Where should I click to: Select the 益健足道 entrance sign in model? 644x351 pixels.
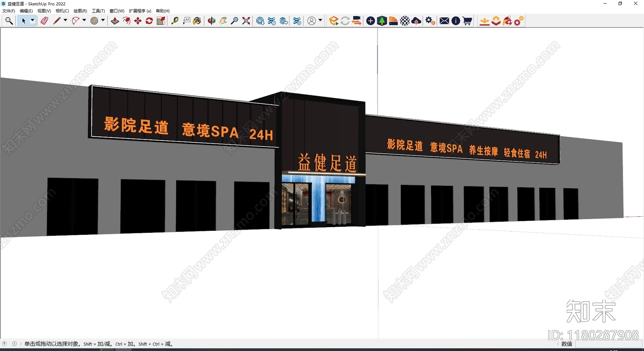tap(327, 163)
